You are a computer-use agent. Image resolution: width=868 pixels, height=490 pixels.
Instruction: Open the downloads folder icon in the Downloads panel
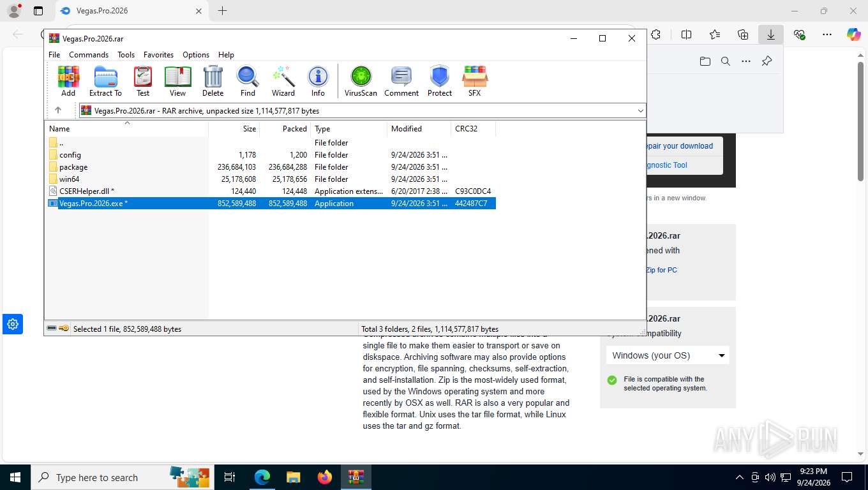(x=705, y=61)
